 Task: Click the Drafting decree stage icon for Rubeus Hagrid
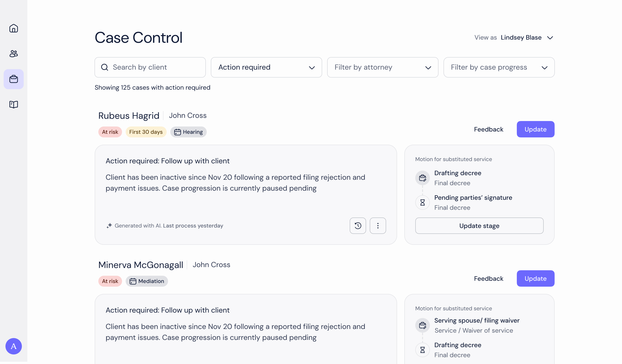click(423, 178)
